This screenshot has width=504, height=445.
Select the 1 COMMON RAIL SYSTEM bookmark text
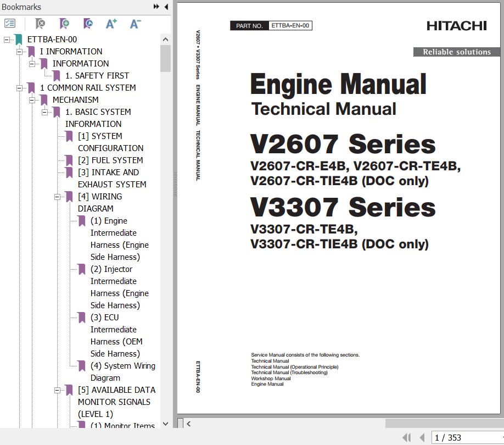click(88, 88)
